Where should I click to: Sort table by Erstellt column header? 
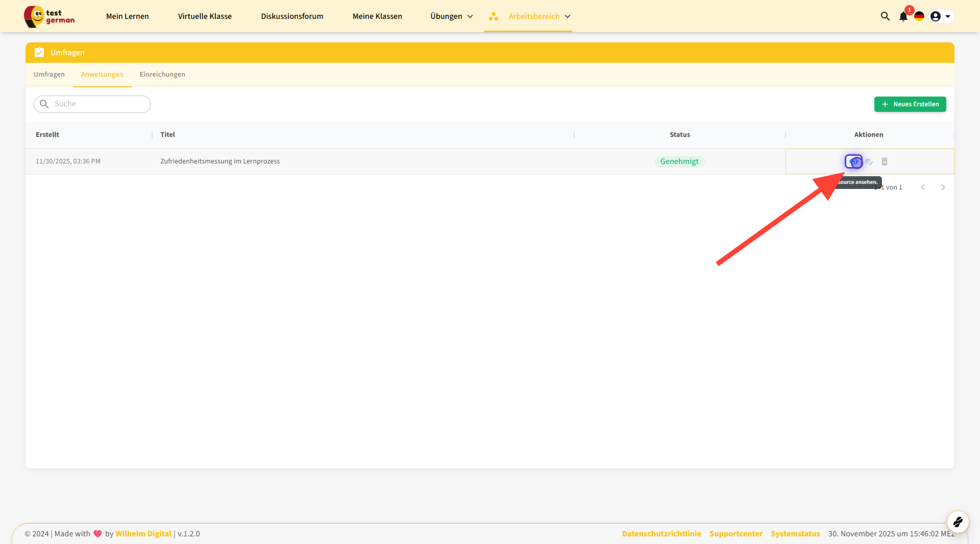(x=47, y=135)
